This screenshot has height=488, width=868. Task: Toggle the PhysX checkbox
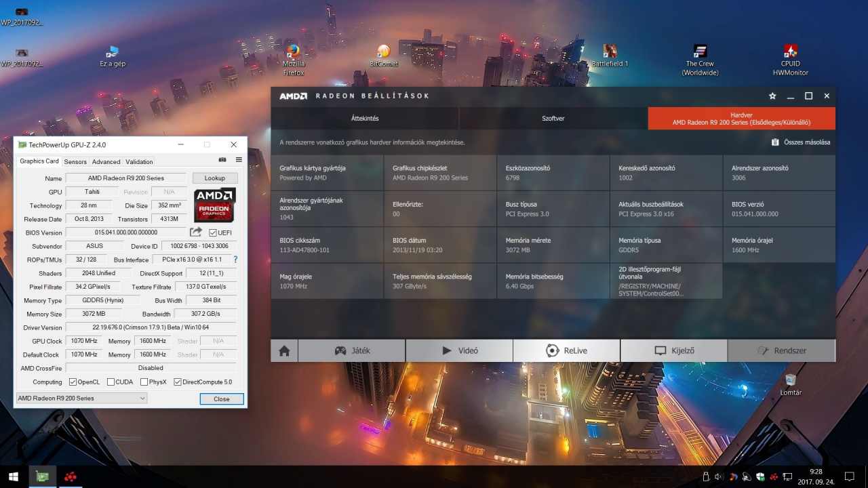click(x=144, y=382)
